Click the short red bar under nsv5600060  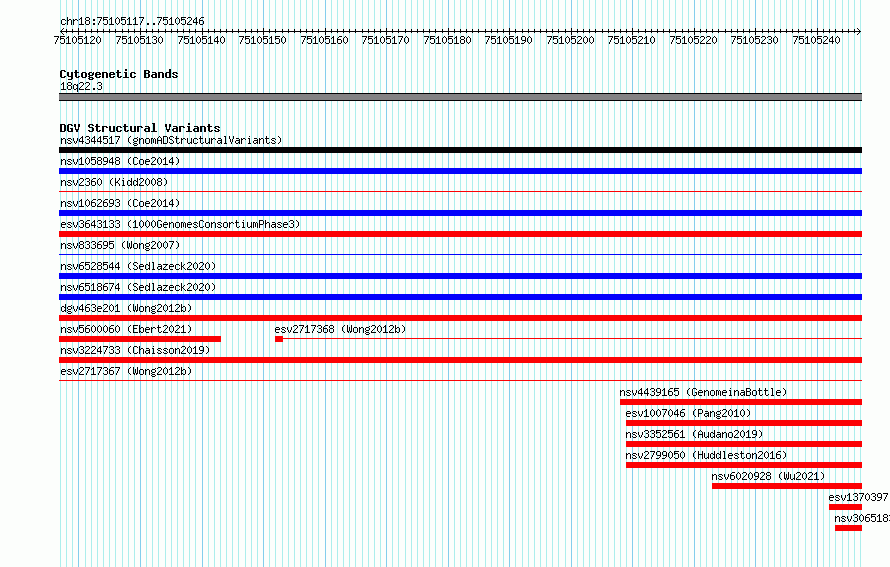tap(140, 339)
